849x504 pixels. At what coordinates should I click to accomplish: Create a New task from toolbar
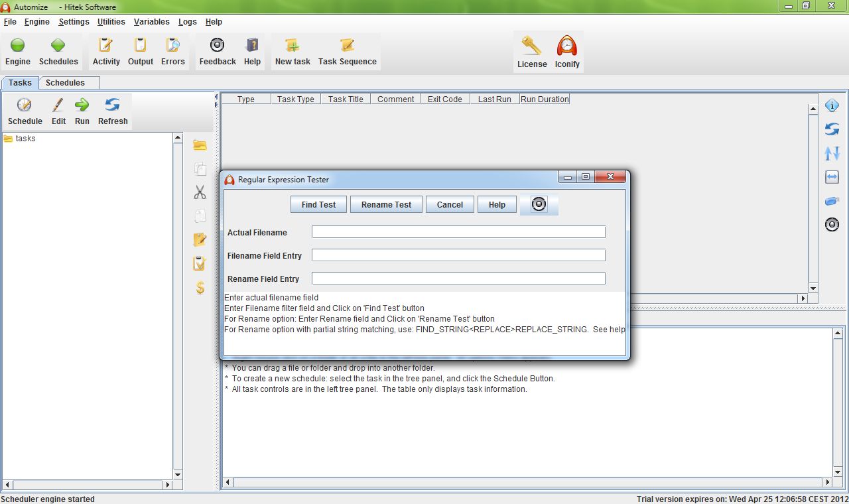(x=293, y=52)
